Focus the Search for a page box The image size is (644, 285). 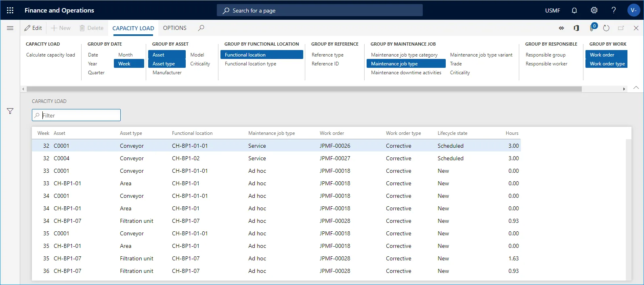click(320, 10)
